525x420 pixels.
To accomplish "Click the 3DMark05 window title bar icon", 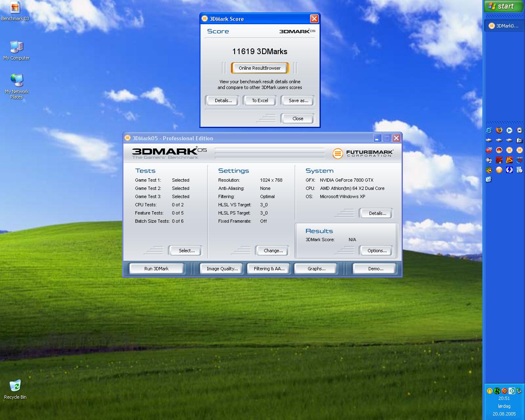I will pyautogui.click(x=128, y=138).
